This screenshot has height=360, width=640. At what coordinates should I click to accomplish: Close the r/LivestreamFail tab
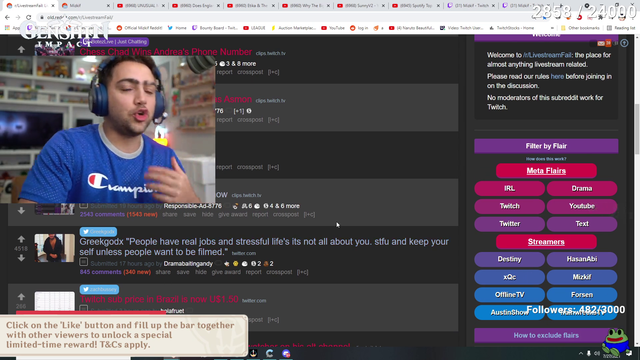coord(53,6)
